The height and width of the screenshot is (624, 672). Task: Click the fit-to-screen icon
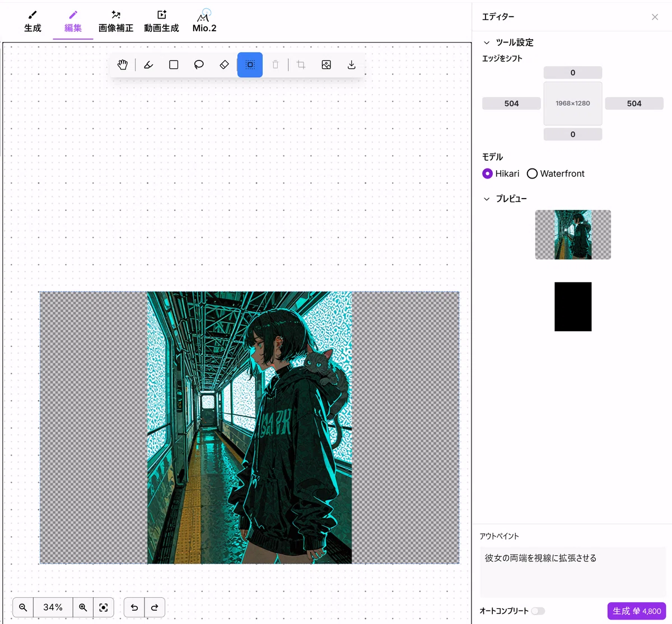point(104,607)
